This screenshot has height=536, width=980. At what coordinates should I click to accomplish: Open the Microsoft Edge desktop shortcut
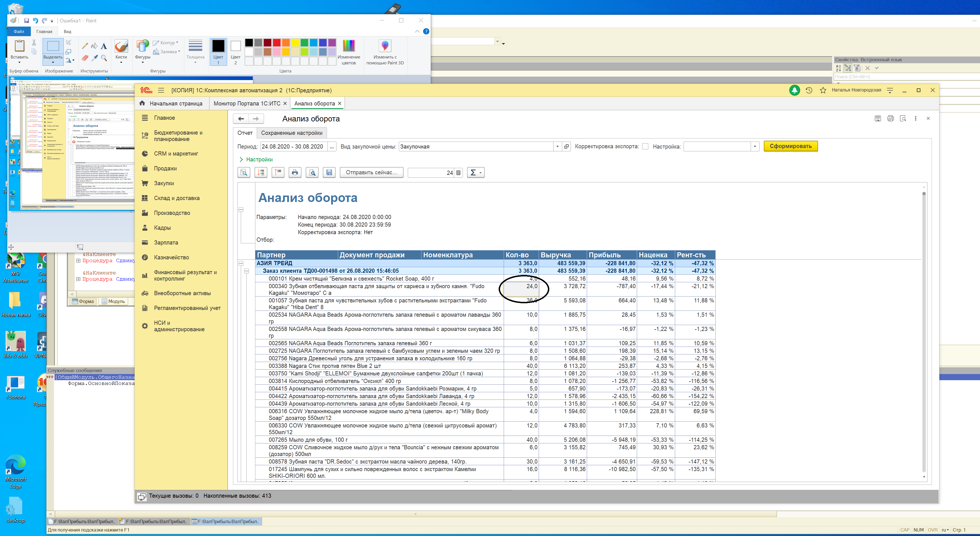pyautogui.click(x=16, y=472)
